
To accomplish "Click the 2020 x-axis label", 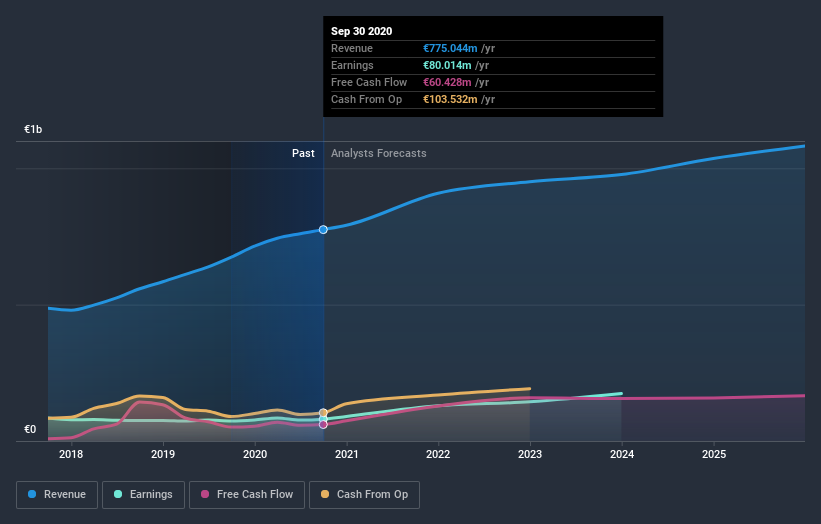I will [x=255, y=454].
